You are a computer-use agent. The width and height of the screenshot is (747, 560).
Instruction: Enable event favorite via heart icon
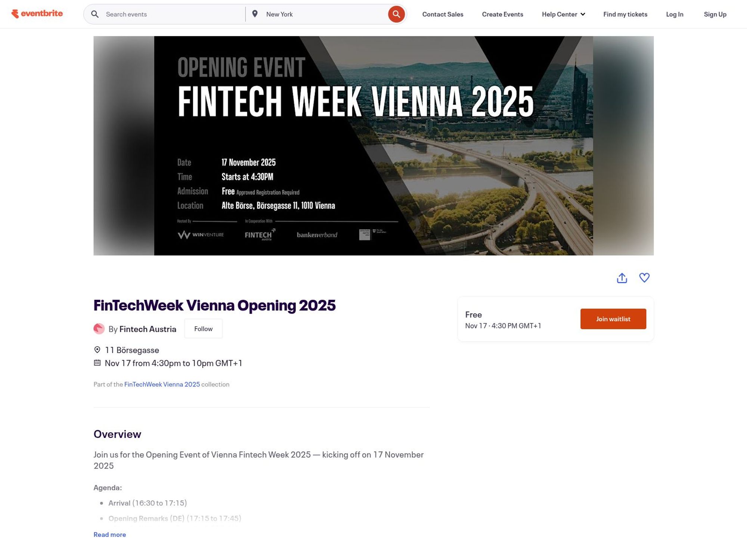coord(645,278)
